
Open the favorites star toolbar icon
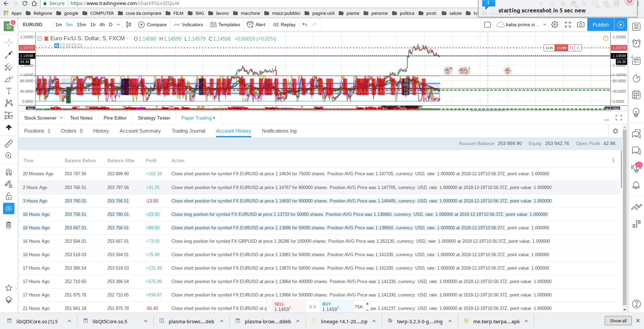9,288
